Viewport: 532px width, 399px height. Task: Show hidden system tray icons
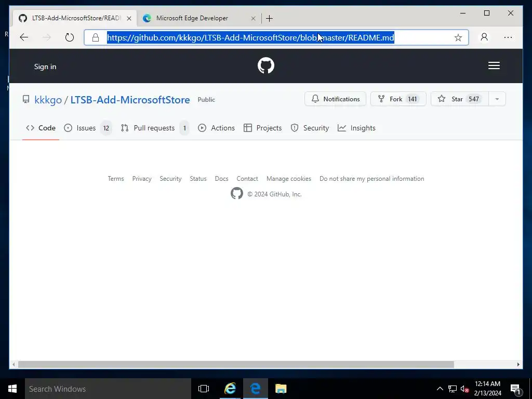coord(440,389)
